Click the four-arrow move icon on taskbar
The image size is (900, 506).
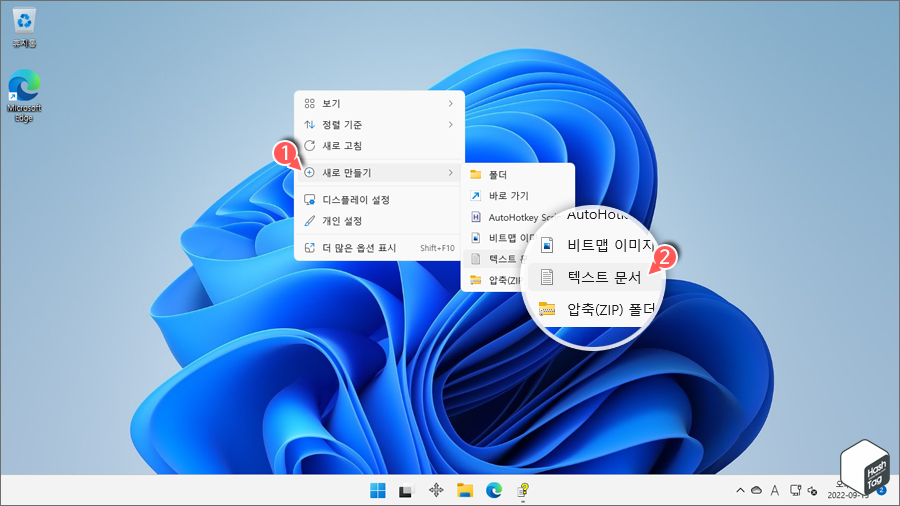(x=436, y=490)
